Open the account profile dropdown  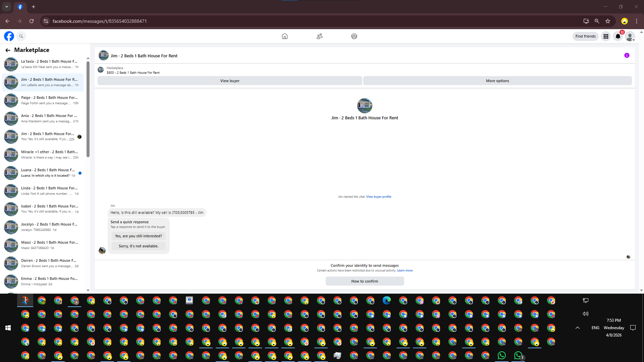pyautogui.click(x=630, y=36)
